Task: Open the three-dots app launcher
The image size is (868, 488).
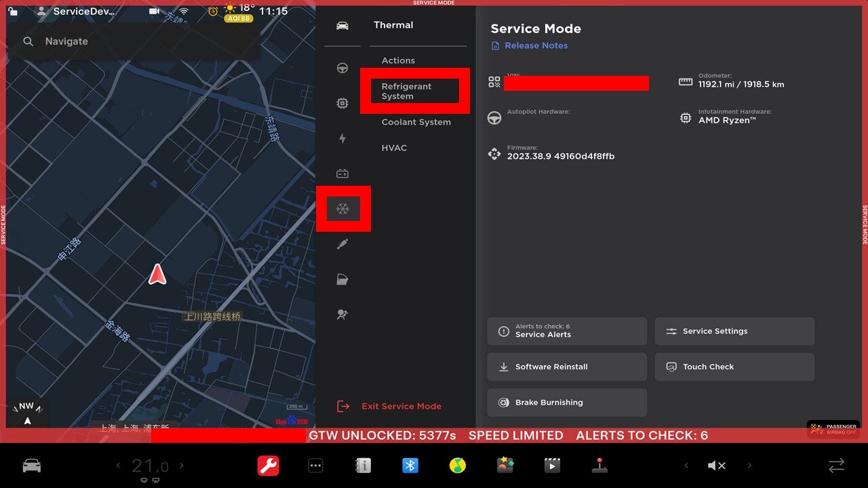Action: click(x=315, y=466)
